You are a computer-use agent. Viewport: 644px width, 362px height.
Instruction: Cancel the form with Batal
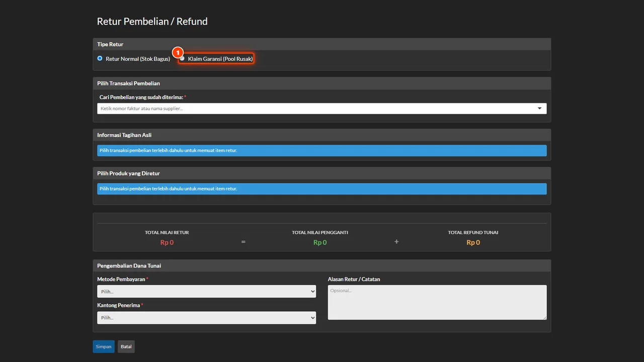tap(126, 346)
